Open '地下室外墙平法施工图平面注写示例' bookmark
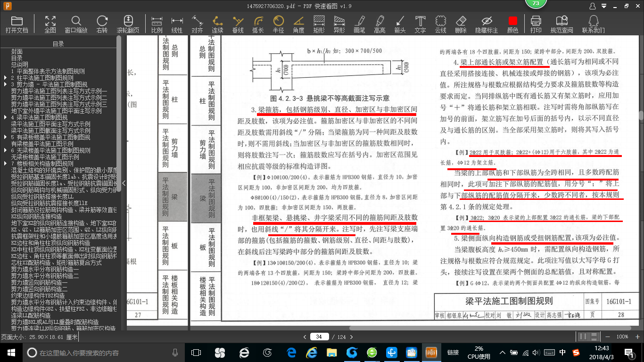 click(57, 111)
